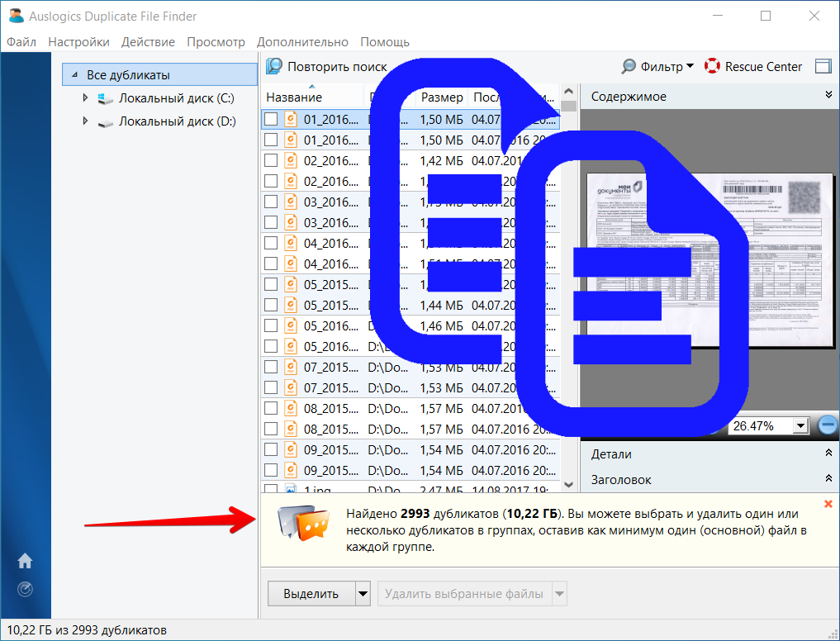
Task: Click the PDF icon of first 02_2016 file
Action: click(x=291, y=160)
